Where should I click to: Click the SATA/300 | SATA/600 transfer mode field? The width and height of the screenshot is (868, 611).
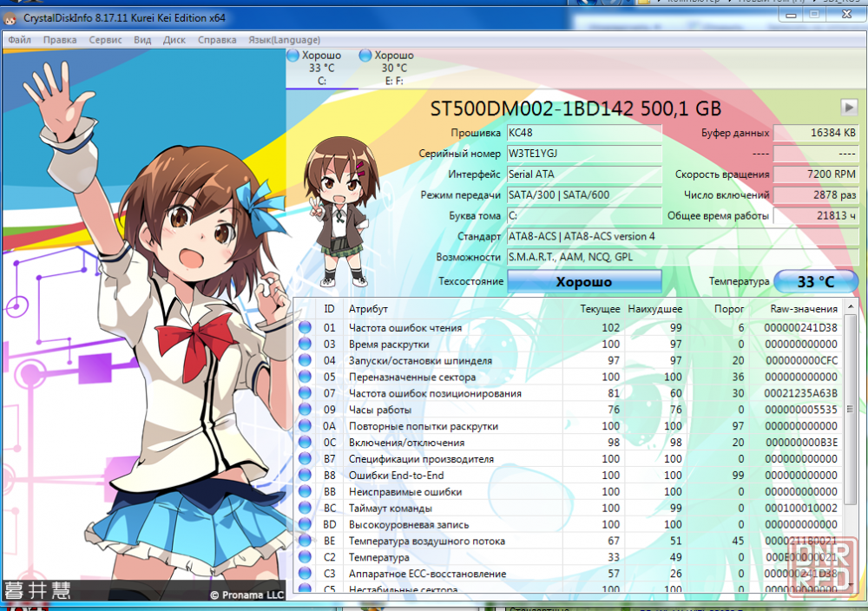click(584, 194)
